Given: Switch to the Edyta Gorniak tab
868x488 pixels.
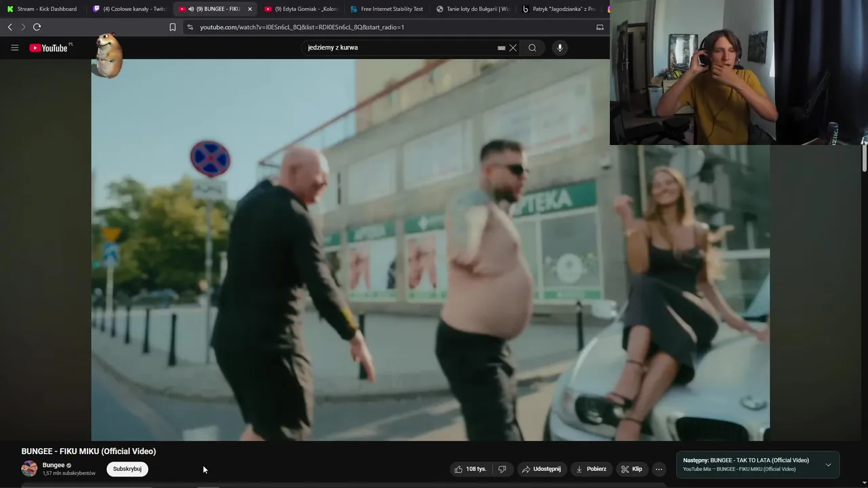Looking at the screenshot, I should 301,9.
